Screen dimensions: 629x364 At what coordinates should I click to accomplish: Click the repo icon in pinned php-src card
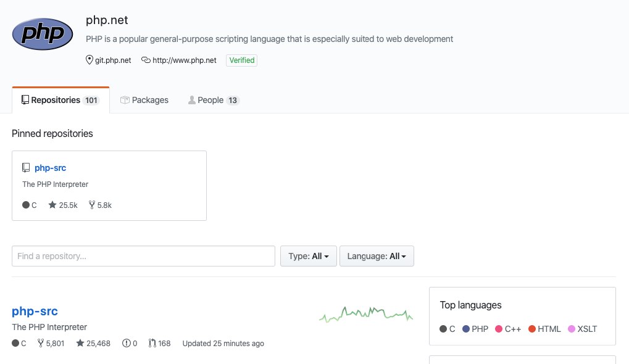[x=26, y=168]
